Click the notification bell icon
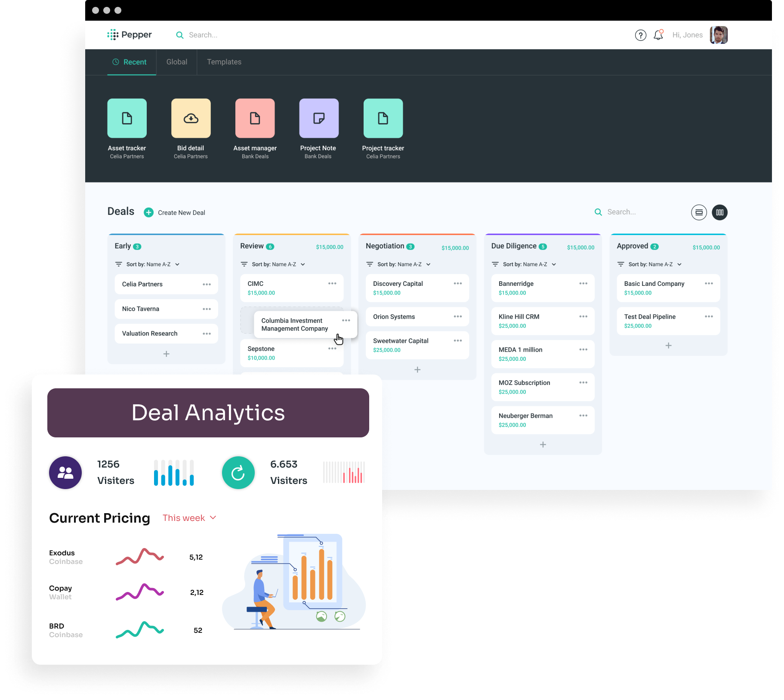This screenshot has width=784, height=700. click(658, 35)
